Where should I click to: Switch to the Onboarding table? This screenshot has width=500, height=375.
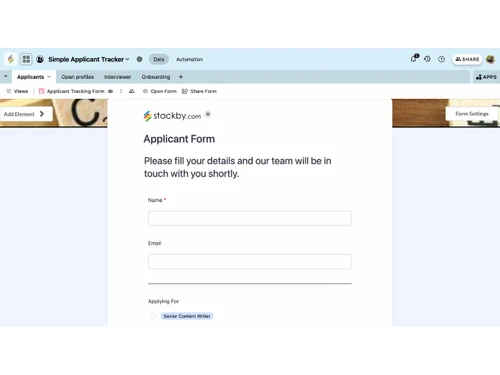tap(156, 77)
